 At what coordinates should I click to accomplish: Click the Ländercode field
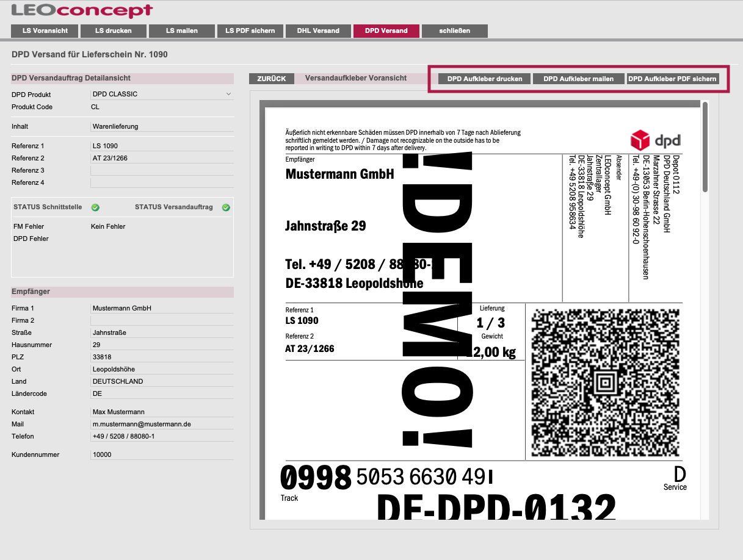162,393
